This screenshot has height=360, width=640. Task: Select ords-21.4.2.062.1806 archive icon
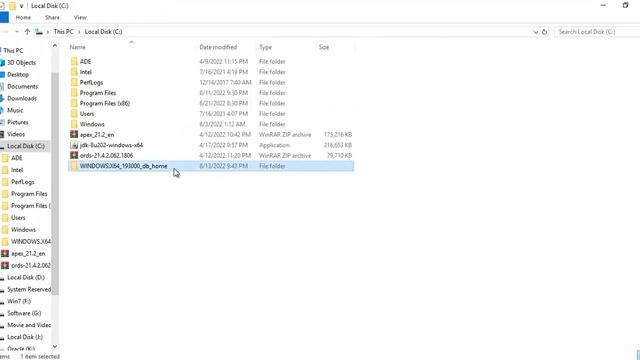(x=74, y=156)
